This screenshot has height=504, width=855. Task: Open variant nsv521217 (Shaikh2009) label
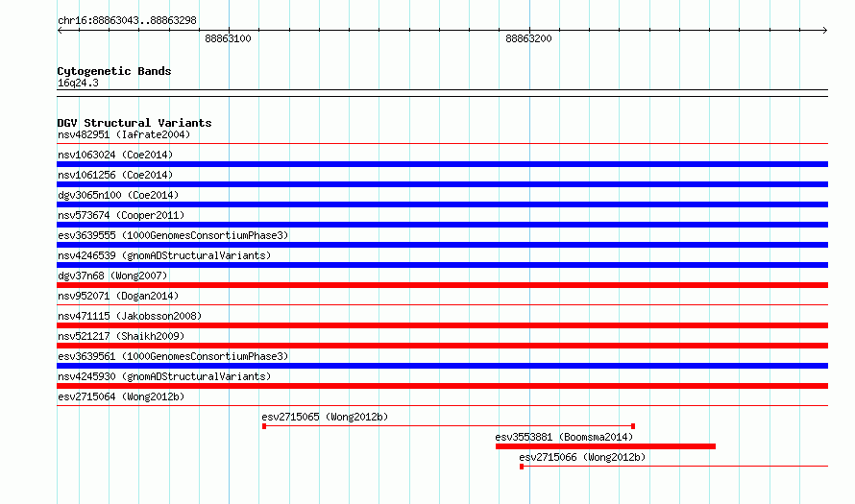(121, 336)
